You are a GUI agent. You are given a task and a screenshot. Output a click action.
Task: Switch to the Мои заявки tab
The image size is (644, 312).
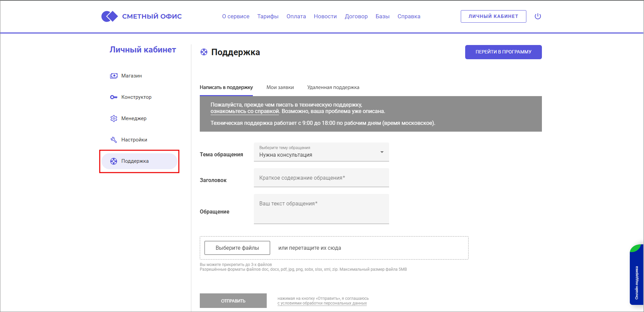[280, 87]
